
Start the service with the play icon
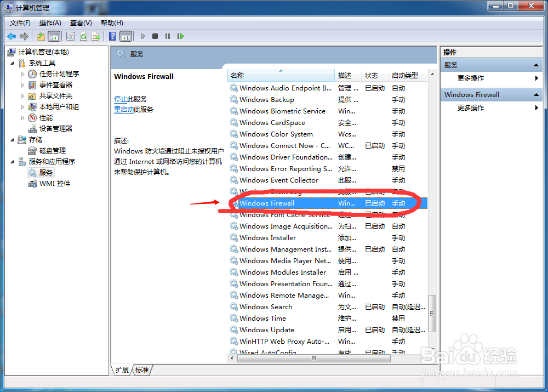pyautogui.click(x=143, y=36)
